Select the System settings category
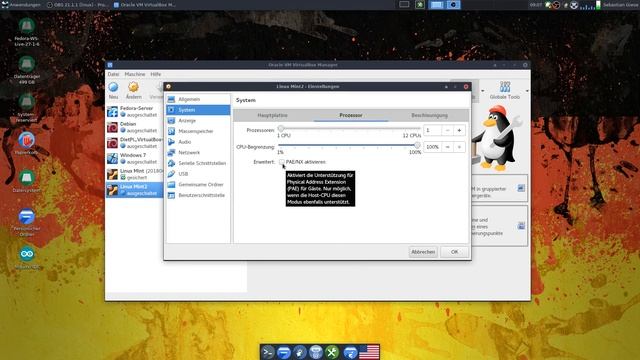Viewport: 640px width, 360px height. click(198, 110)
